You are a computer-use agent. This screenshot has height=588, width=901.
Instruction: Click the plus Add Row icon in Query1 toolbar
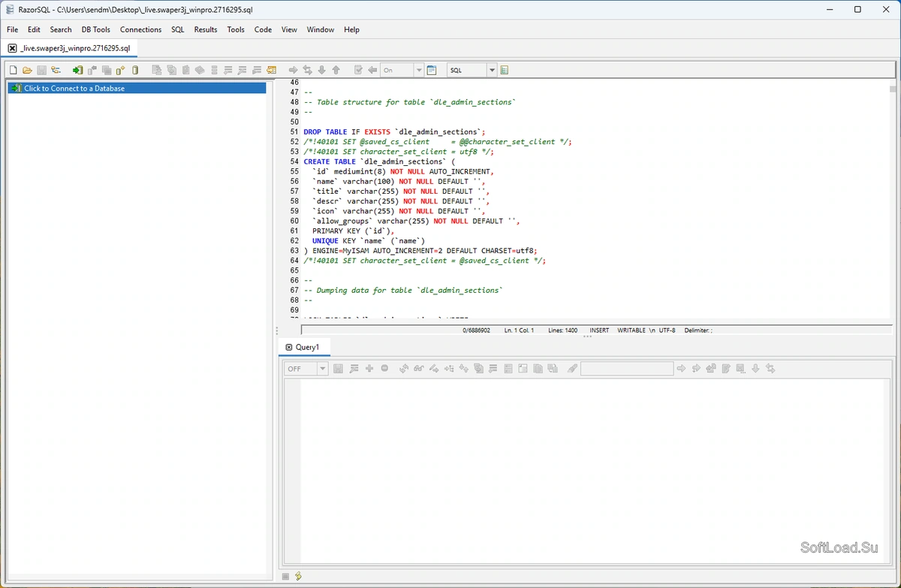tap(369, 369)
